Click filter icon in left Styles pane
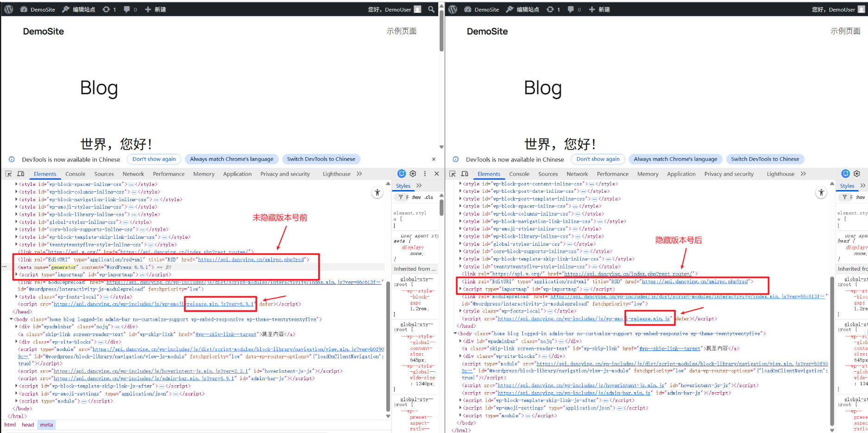The width and height of the screenshot is (868, 433). pyautogui.click(x=401, y=197)
